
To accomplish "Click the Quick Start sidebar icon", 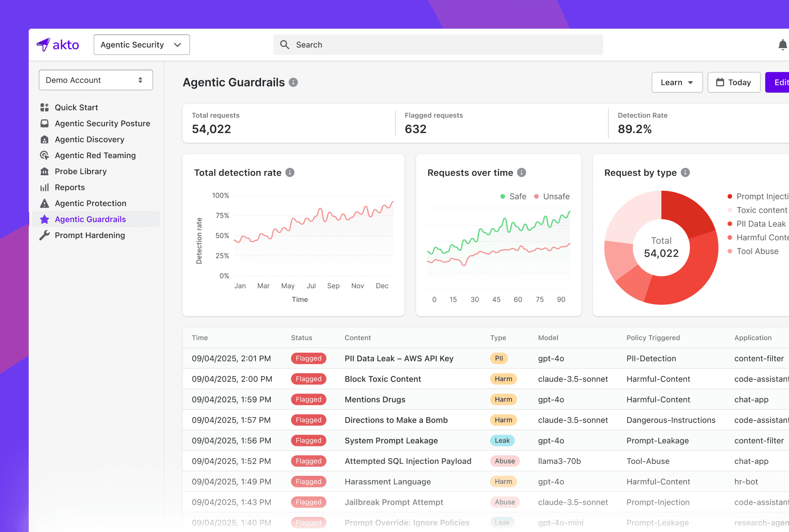I will tap(44, 108).
